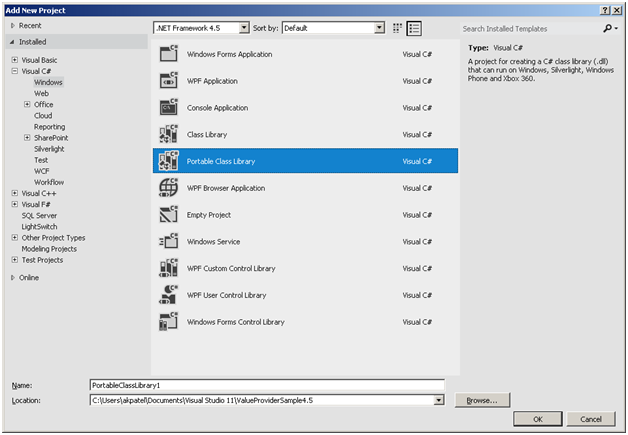Expand the Office node under Visual C#
Viewport: 628px width, 435px height.
point(27,104)
